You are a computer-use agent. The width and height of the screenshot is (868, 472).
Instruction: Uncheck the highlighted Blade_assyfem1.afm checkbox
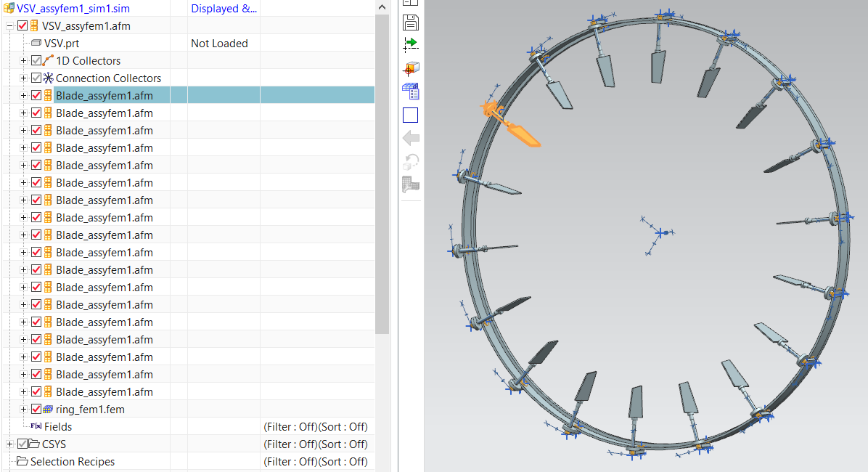tap(36, 94)
